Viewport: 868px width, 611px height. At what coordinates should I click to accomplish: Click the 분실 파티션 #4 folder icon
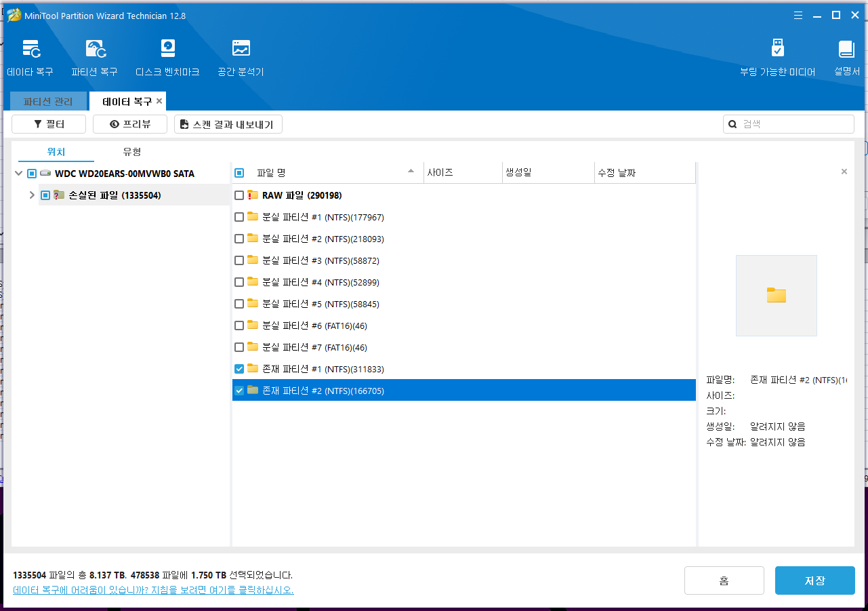pos(253,282)
